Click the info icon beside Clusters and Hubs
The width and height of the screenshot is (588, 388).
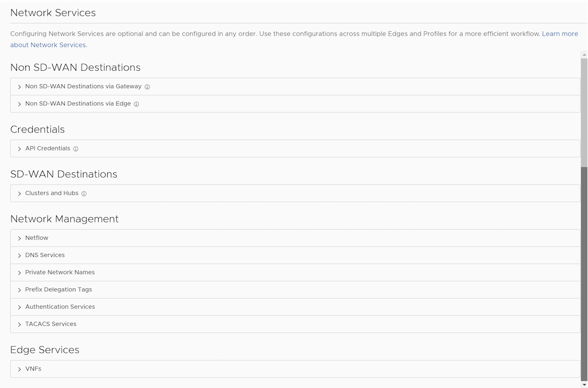click(85, 193)
